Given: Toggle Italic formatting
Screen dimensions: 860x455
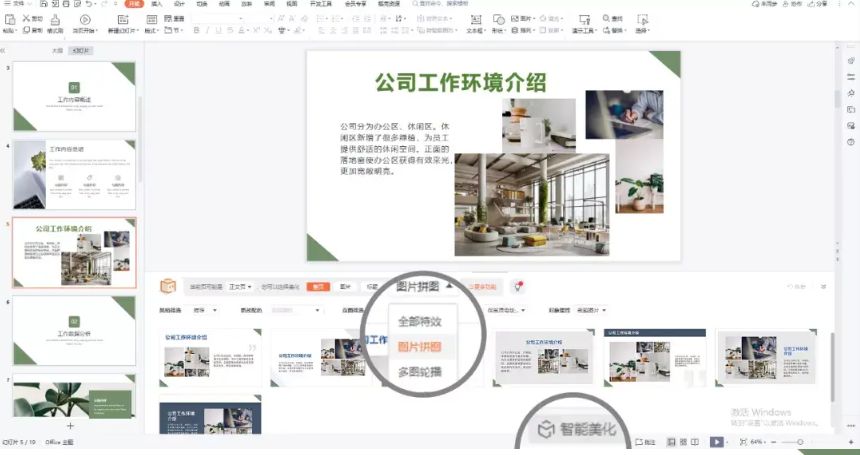Looking at the screenshot, I should pyautogui.click(x=207, y=31).
